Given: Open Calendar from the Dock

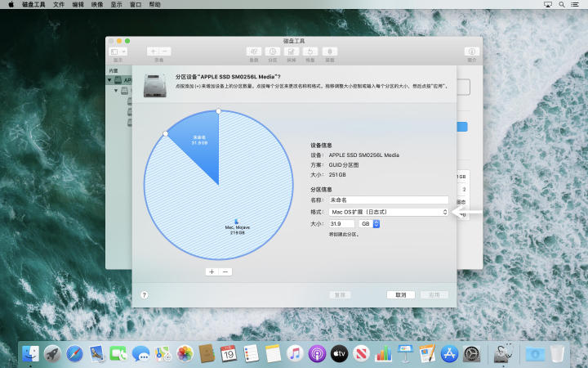Looking at the screenshot, I should tap(229, 354).
